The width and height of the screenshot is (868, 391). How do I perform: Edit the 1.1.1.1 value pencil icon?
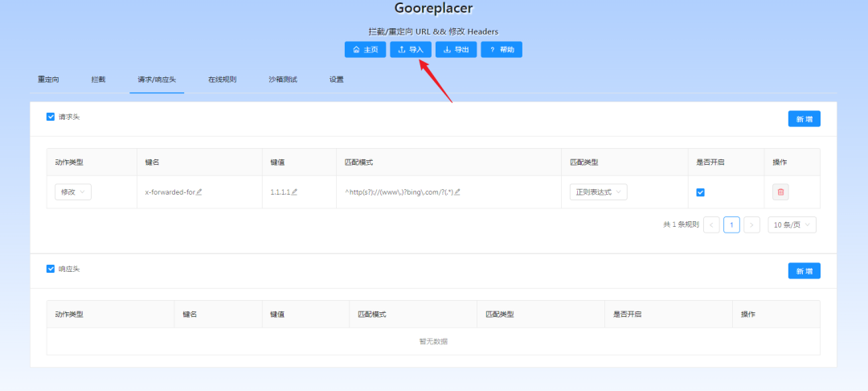click(295, 192)
